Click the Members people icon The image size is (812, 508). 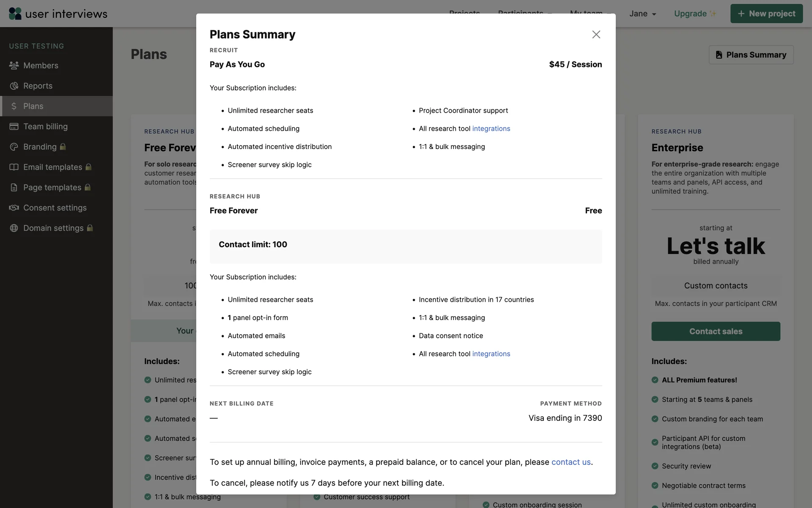[x=14, y=66]
